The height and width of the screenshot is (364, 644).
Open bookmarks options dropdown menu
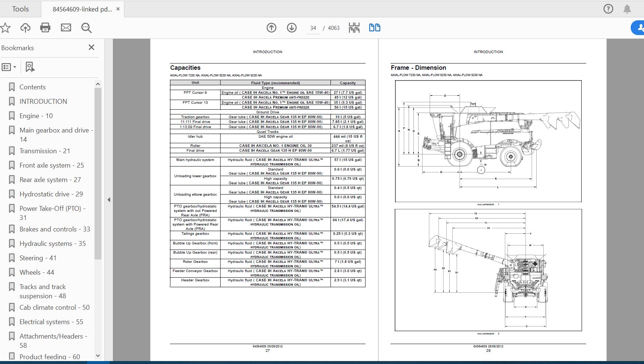[x=9, y=67]
